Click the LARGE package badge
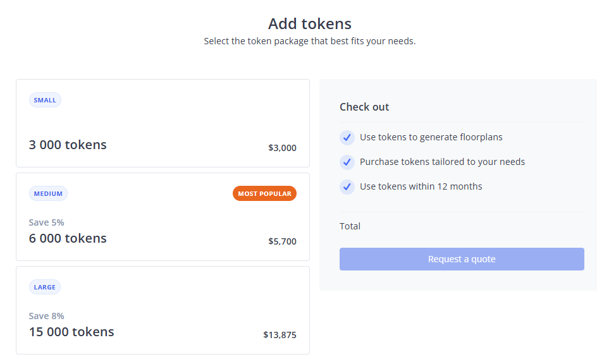The height and width of the screenshot is (364, 597). click(x=45, y=287)
